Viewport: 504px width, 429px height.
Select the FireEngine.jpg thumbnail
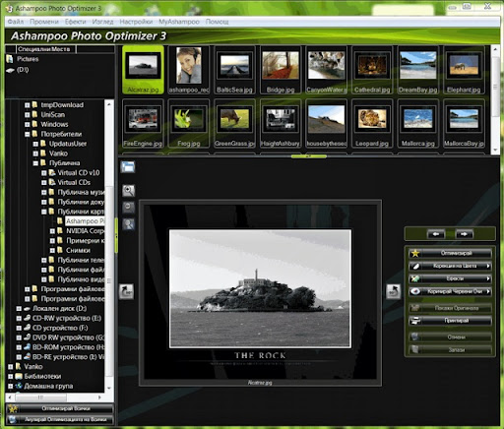[x=143, y=123]
